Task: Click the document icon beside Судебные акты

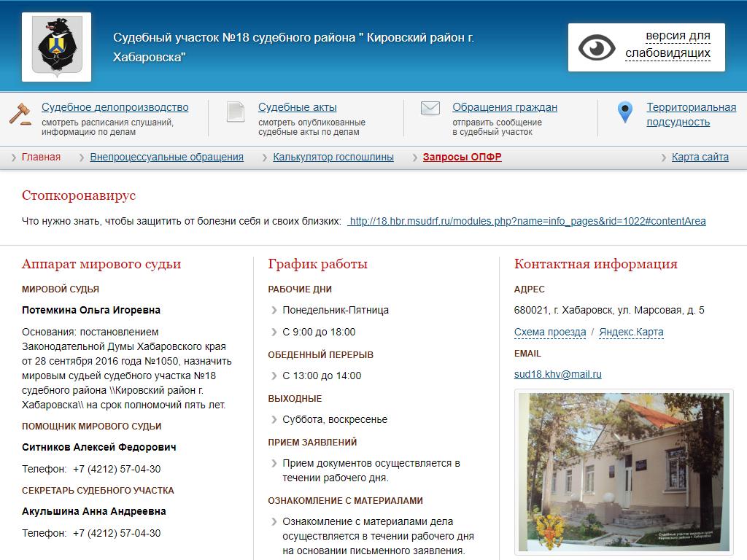Action: tap(236, 112)
